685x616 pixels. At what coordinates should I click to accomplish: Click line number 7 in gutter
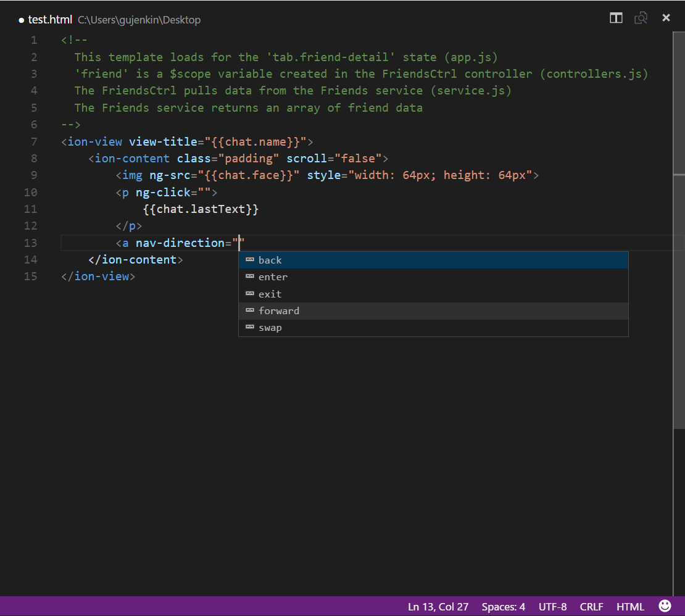tap(33, 142)
